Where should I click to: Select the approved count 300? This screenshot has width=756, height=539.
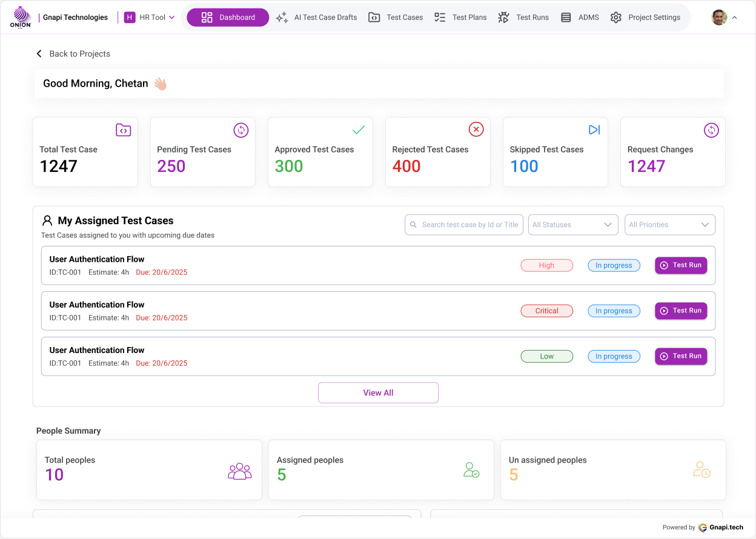289,167
